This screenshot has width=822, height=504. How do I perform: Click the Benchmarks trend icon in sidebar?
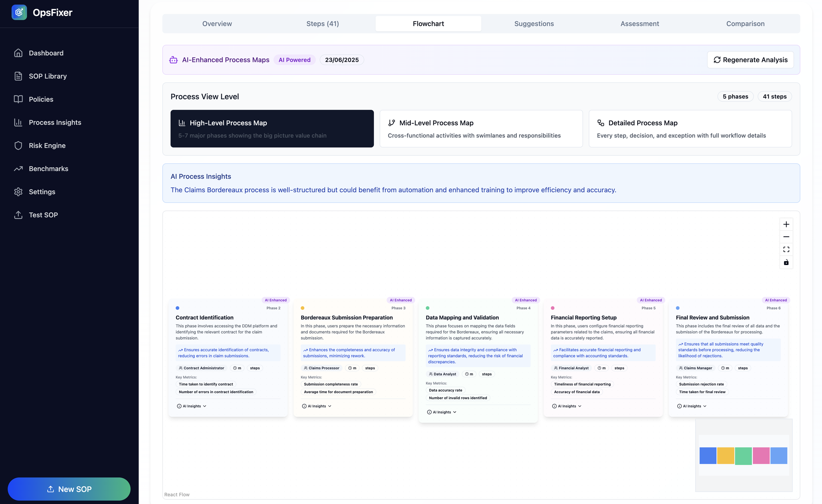click(18, 169)
